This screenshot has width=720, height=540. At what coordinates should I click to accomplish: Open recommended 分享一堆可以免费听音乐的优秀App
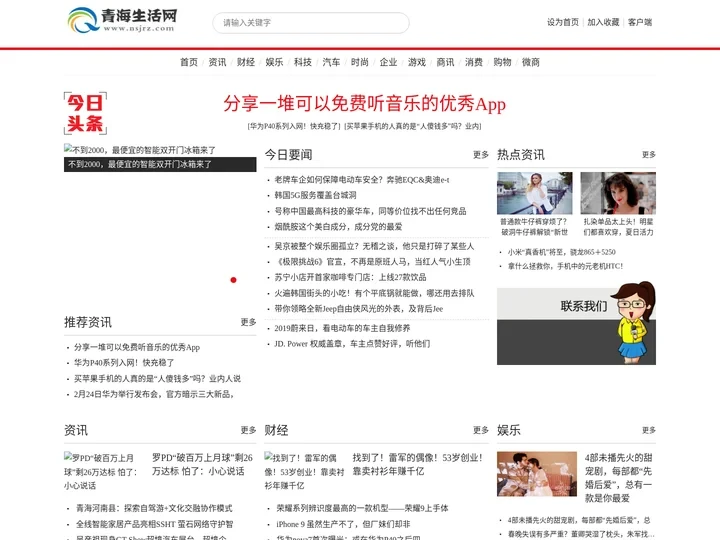point(137,347)
